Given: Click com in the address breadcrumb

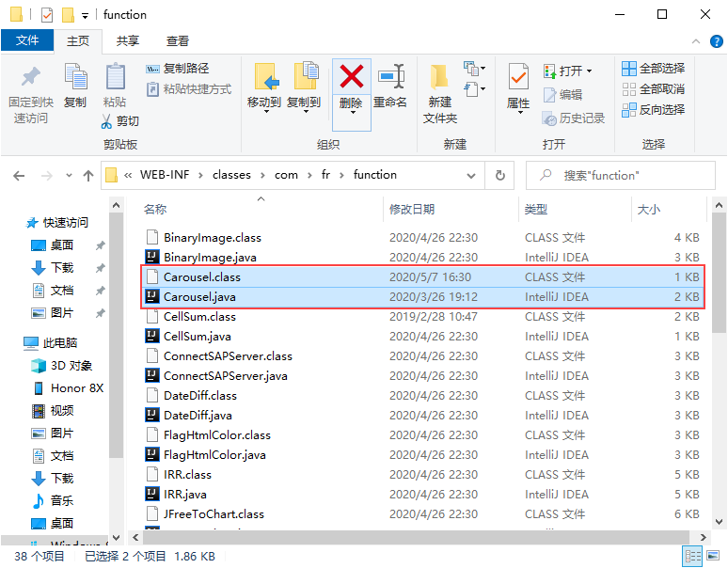Looking at the screenshot, I should 286,175.
